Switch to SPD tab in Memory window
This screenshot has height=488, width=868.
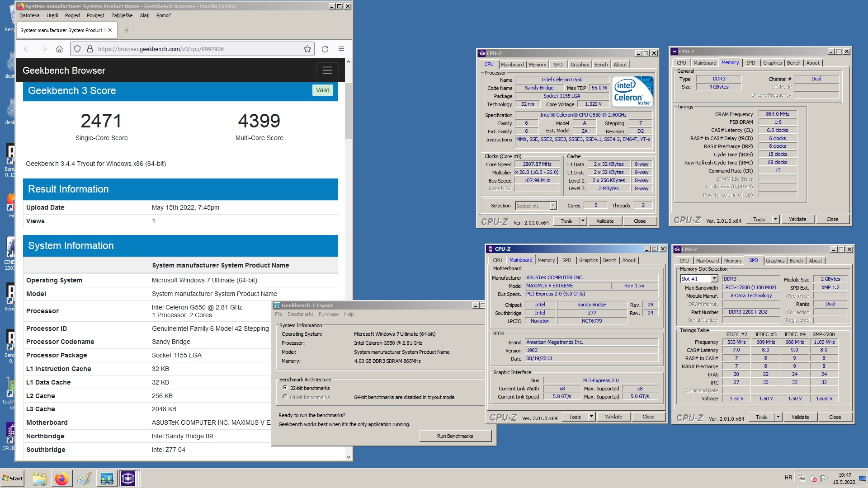coord(750,63)
